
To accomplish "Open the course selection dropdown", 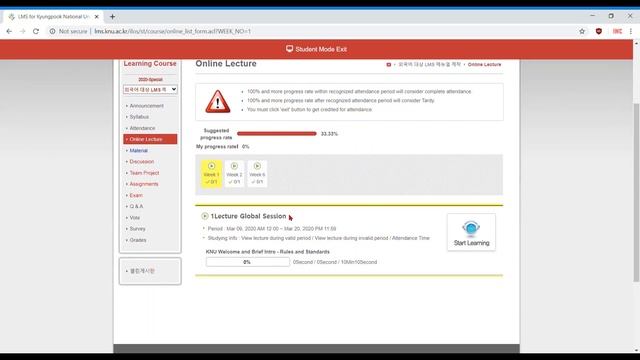I will (x=150, y=89).
